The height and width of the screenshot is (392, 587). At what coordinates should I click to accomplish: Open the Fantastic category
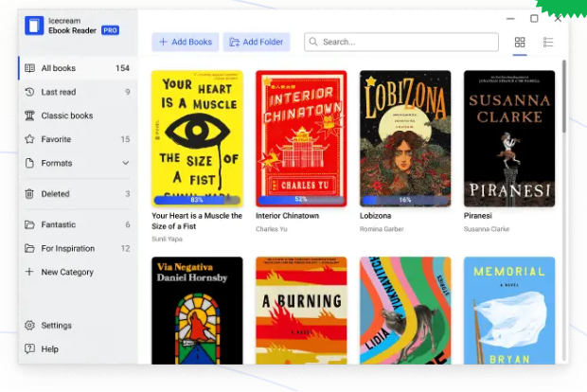78,224
